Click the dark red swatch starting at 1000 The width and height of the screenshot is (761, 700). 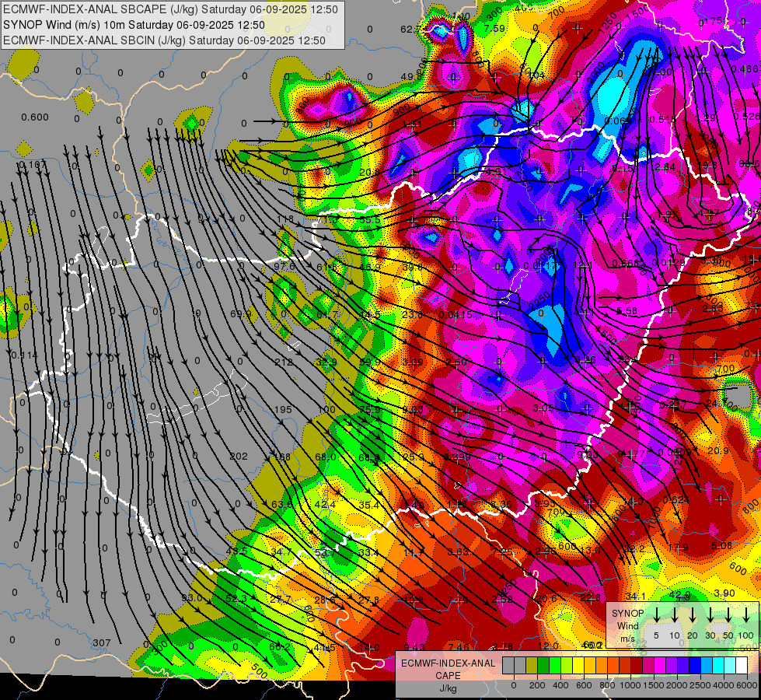637,665
